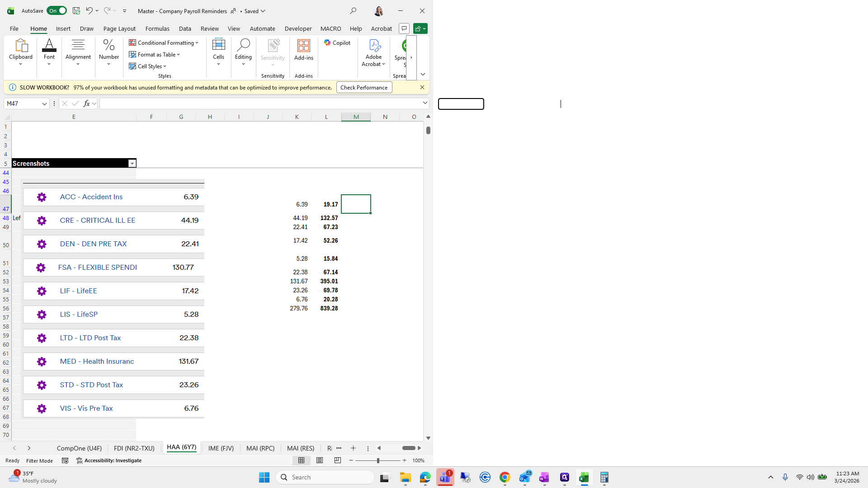Click the Undo arrow icon
868x488 pixels.
coord(89,11)
